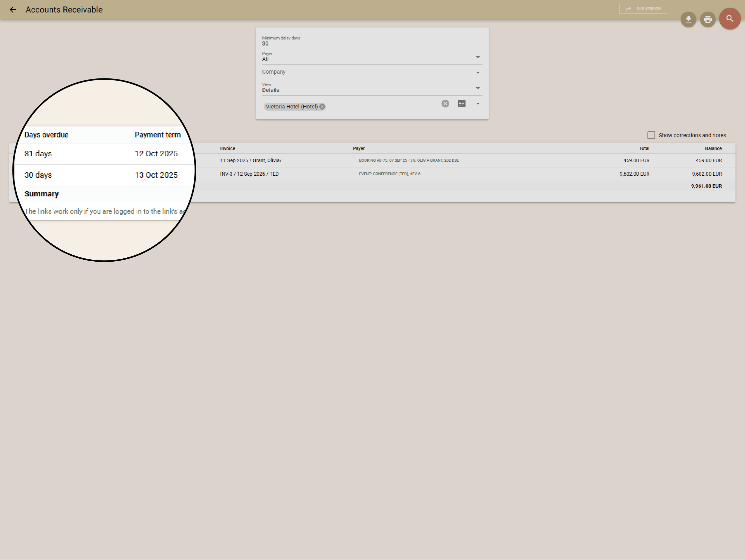Image resolution: width=745 pixels, height=560 pixels.
Task: Open Booking #B-75 details link
Action: tap(408, 161)
